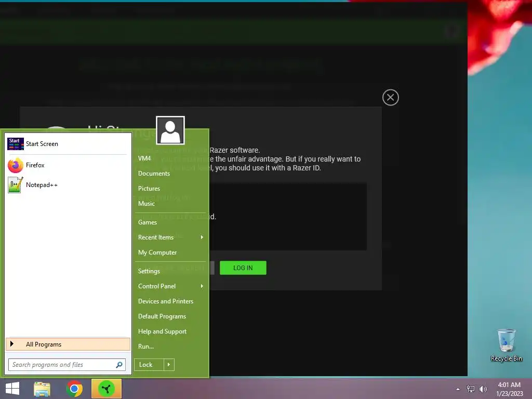Open Start Screen from the start menu
532x399 pixels.
pyautogui.click(x=68, y=144)
